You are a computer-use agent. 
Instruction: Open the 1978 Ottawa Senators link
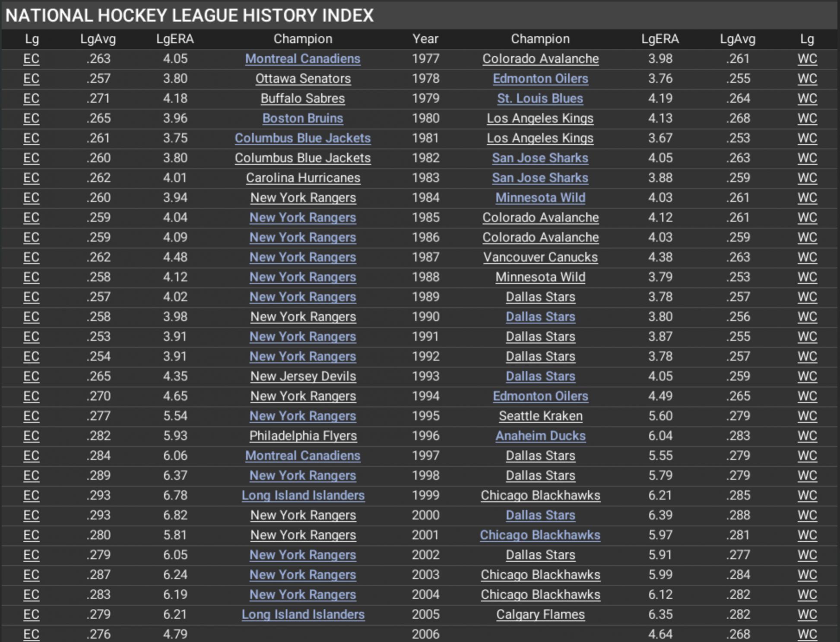click(x=302, y=79)
